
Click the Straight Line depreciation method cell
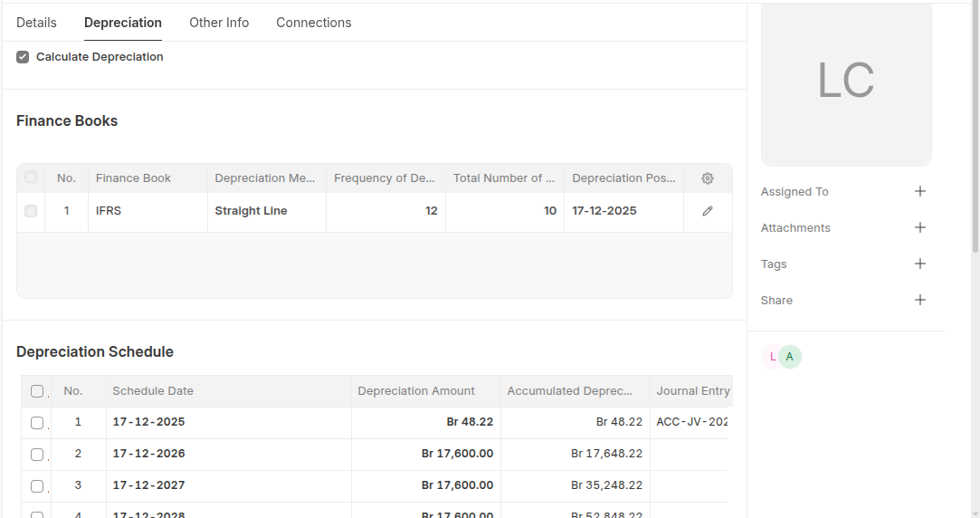pyautogui.click(x=266, y=211)
